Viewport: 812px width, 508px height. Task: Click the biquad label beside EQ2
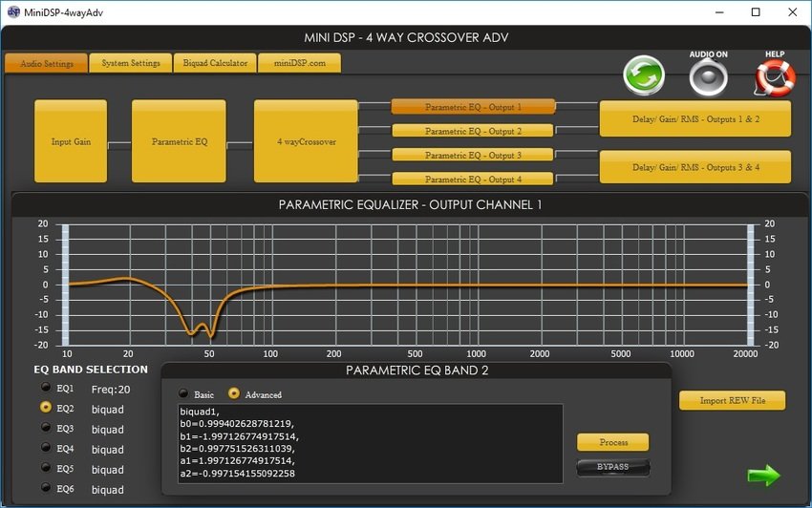pyautogui.click(x=108, y=410)
